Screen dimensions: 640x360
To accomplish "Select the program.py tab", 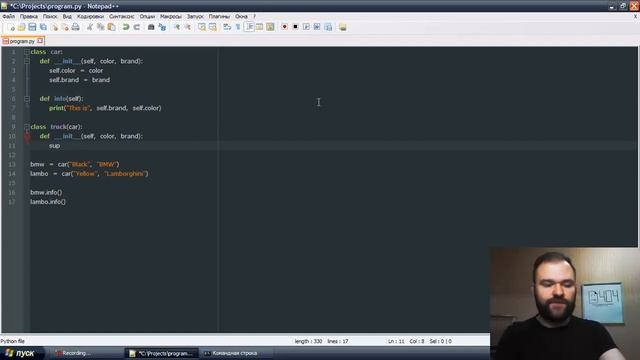I will click(x=22, y=41).
